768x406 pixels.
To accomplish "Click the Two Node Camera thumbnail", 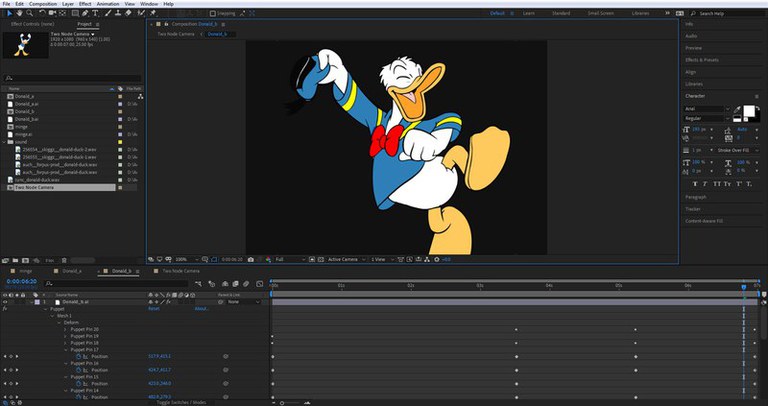I will click(x=25, y=45).
